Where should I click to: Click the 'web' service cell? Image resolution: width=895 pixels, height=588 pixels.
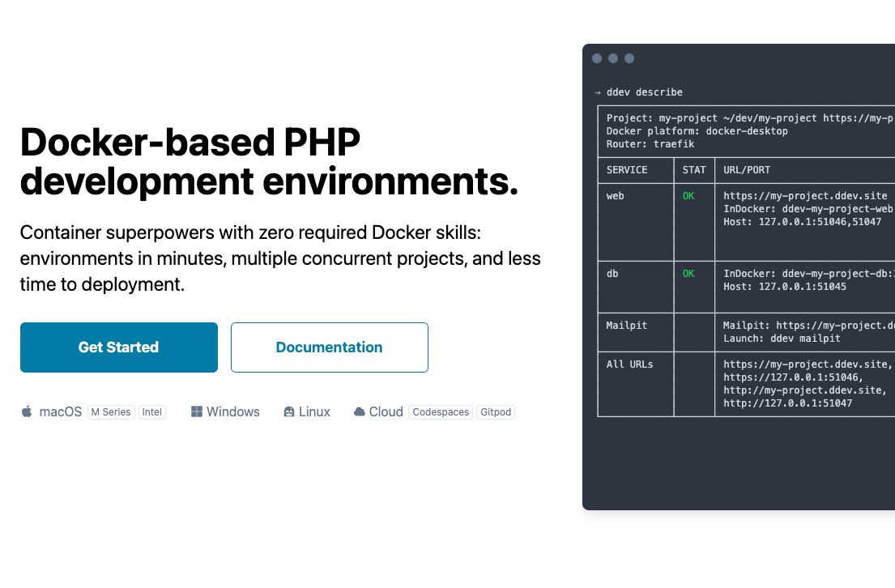[615, 196]
